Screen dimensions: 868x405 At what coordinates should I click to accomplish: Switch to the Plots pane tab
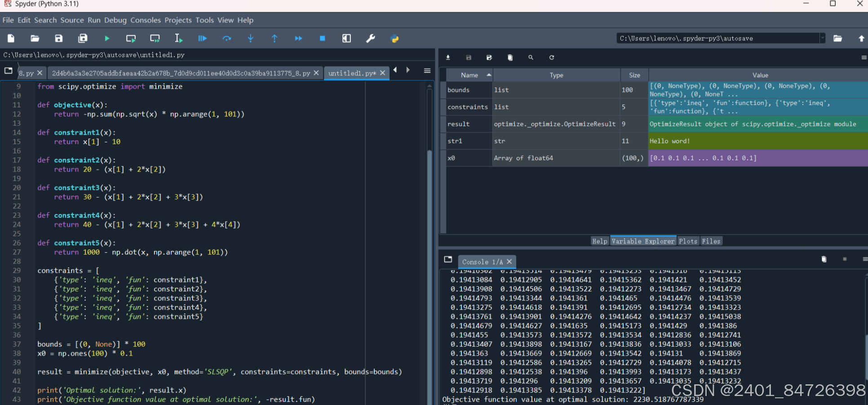click(x=688, y=241)
